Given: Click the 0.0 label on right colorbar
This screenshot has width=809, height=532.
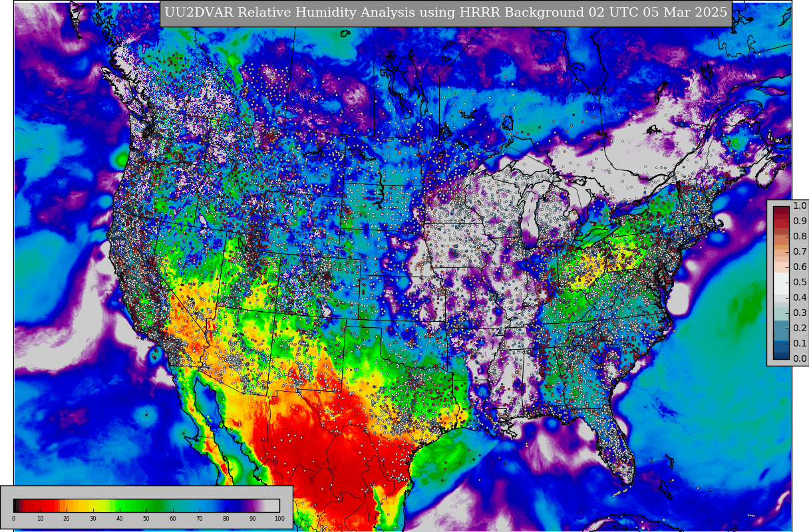Looking at the screenshot, I should point(800,358).
